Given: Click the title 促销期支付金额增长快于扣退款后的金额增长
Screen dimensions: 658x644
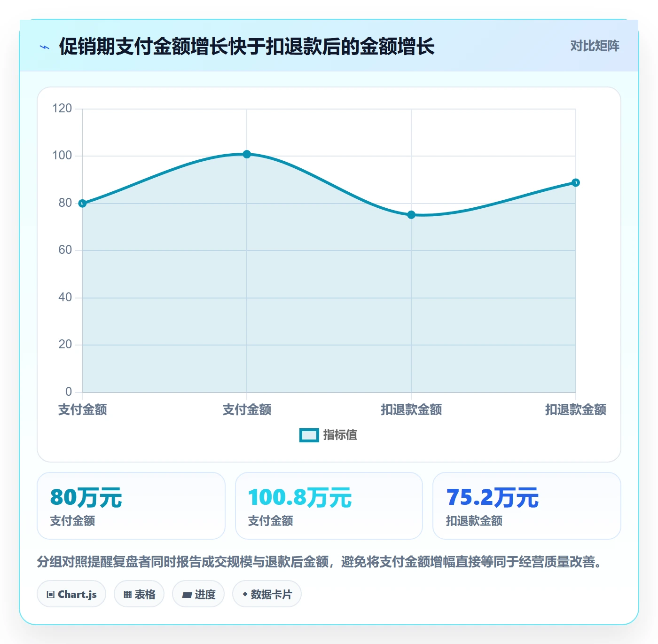Looking at the screenshot, I should pyautogui.click(x=247, y=47).
